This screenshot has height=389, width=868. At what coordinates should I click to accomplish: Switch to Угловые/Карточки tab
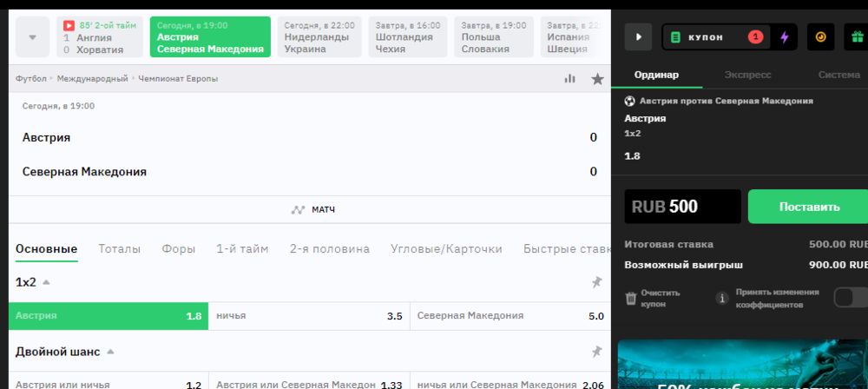446,249
